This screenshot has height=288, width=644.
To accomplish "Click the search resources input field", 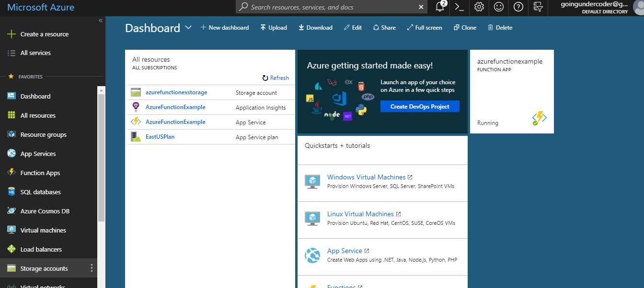I will click(331, 8).
